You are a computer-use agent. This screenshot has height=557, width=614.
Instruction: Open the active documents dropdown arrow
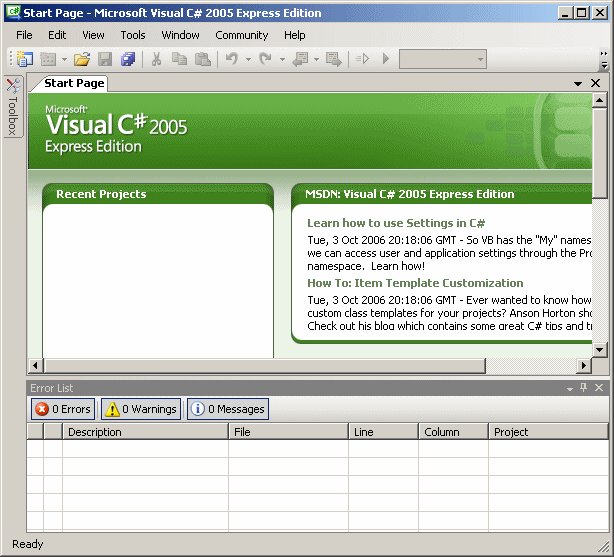point(578,83)
